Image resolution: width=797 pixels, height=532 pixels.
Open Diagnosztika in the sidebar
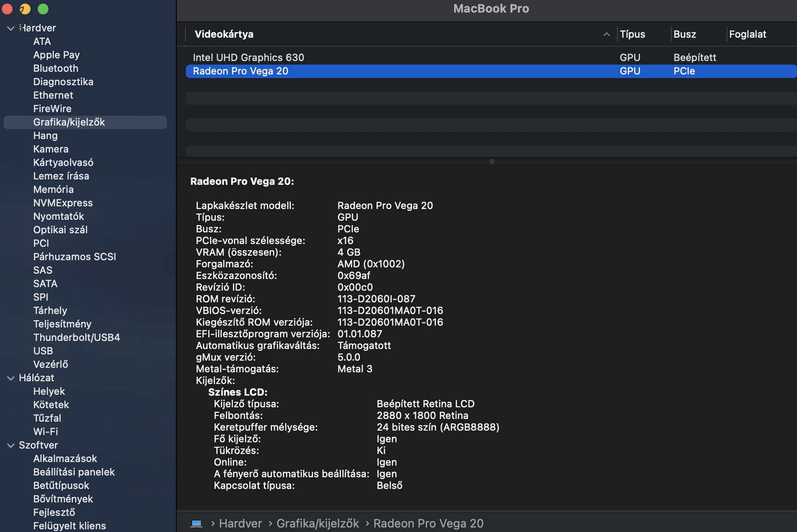(63, 82)
